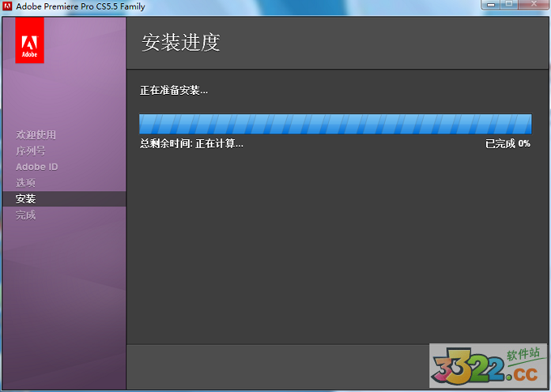The image size is (551, 392).
Task: Click the Adobe icon in the title bar
Action: 7,6
